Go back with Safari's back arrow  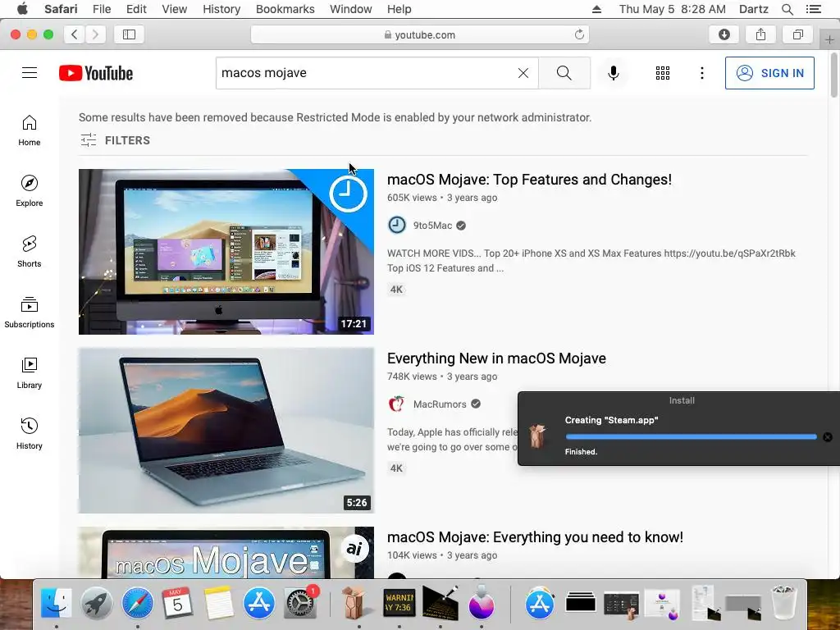click(x=75, y=34)
